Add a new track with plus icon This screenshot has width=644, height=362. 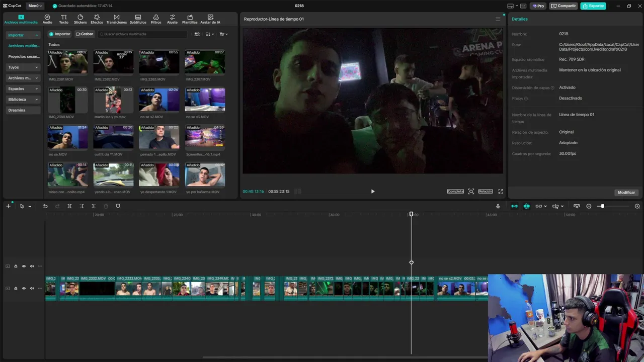point(8,206)
